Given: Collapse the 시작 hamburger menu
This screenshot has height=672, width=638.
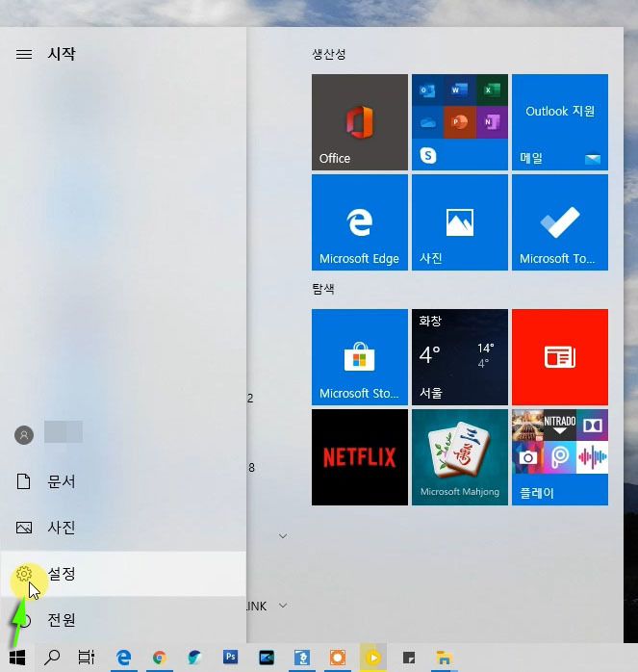Looking at the screenshot, I should click(x=24, y=54).
